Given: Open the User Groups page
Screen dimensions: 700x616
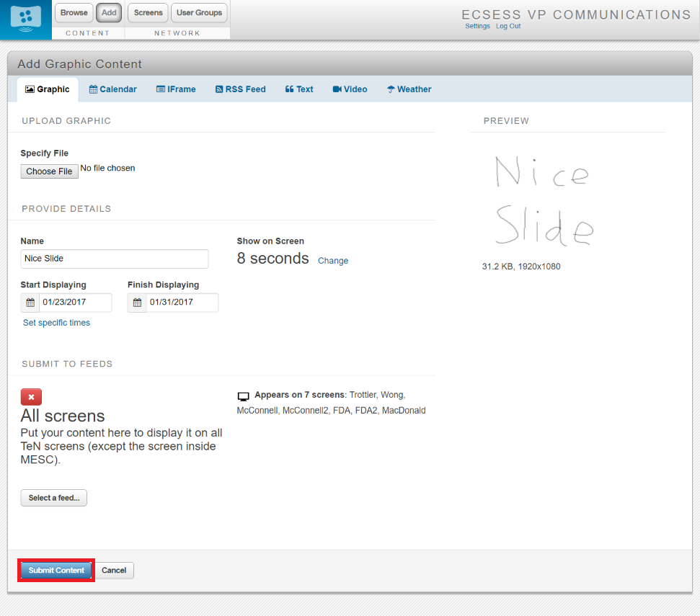Looking at the screenshot, I should (x=199, y=12).
